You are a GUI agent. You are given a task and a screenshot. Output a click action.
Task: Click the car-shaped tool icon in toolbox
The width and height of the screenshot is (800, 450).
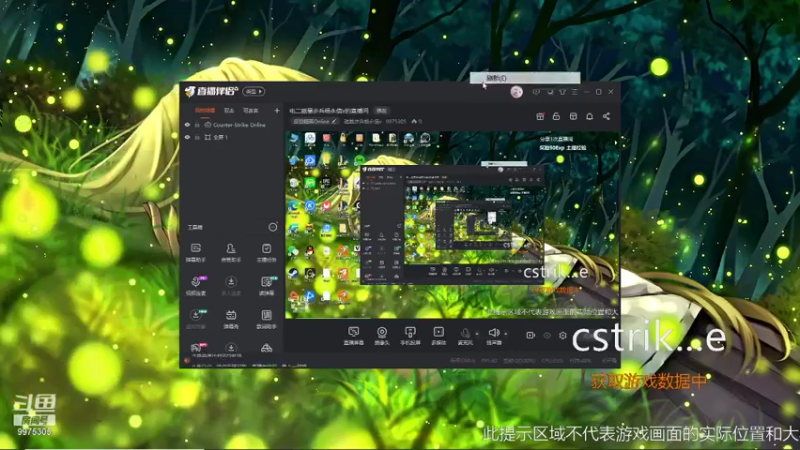pyautogui.click(x=266, y=348)
